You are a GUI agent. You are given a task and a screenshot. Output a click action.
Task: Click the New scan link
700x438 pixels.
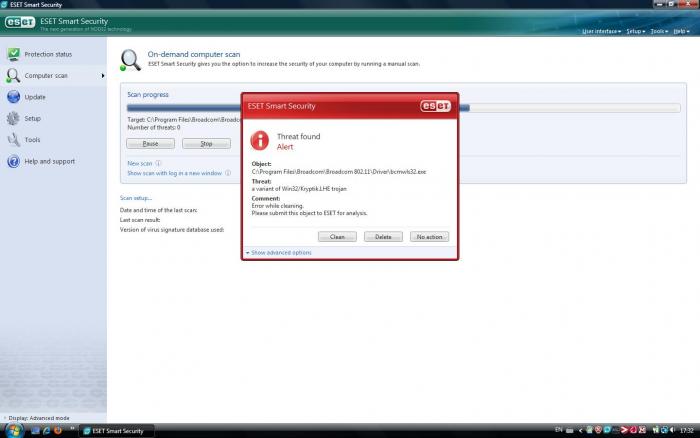tap(140, 163)
